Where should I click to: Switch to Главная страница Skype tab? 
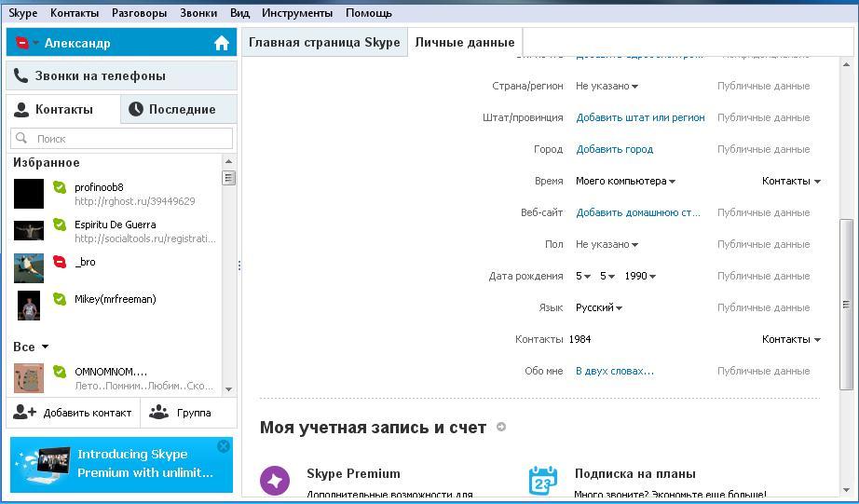[x=324, y=42]
